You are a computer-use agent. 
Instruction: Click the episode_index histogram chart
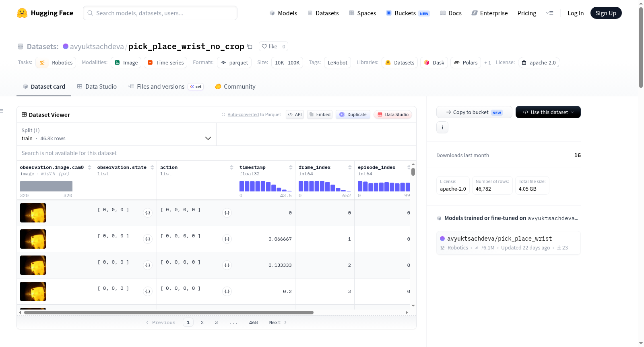(x=384, y=186)
